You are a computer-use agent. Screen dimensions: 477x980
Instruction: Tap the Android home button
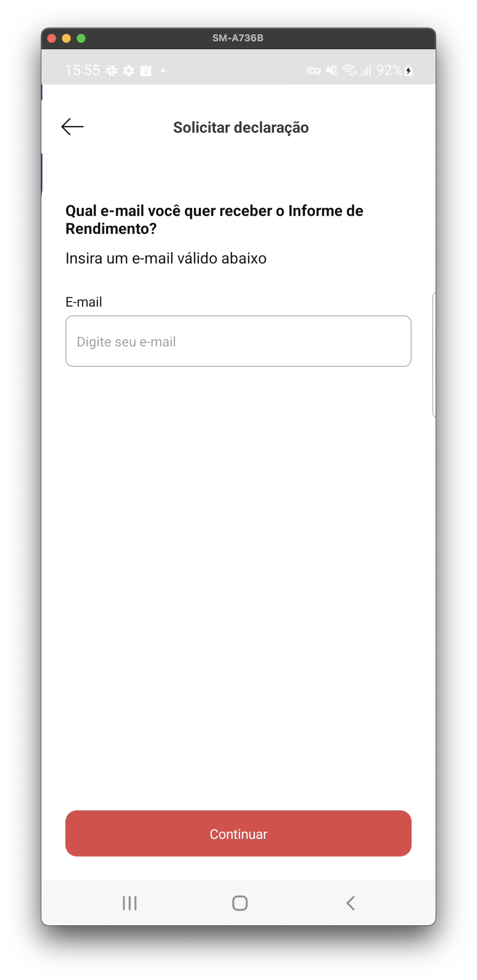click(x=240, y=903)
